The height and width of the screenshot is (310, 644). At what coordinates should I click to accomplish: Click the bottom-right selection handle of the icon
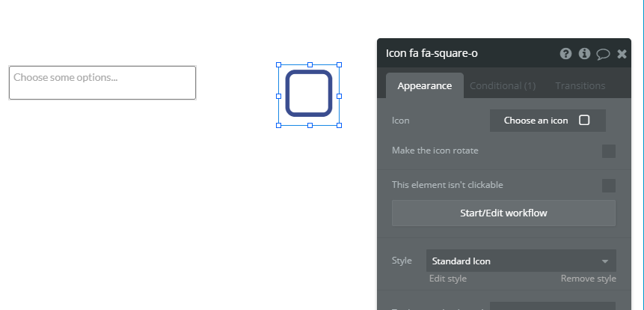tap(340, 125)
